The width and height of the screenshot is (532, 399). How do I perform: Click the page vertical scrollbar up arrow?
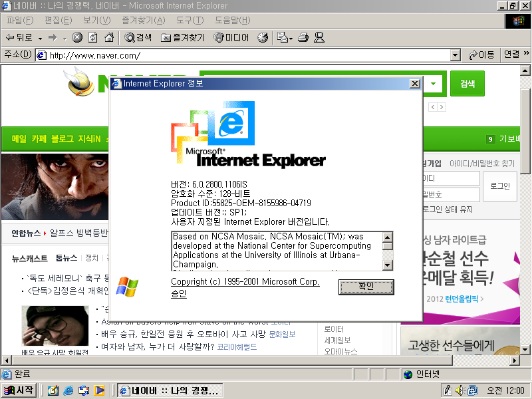click(525, 70)
